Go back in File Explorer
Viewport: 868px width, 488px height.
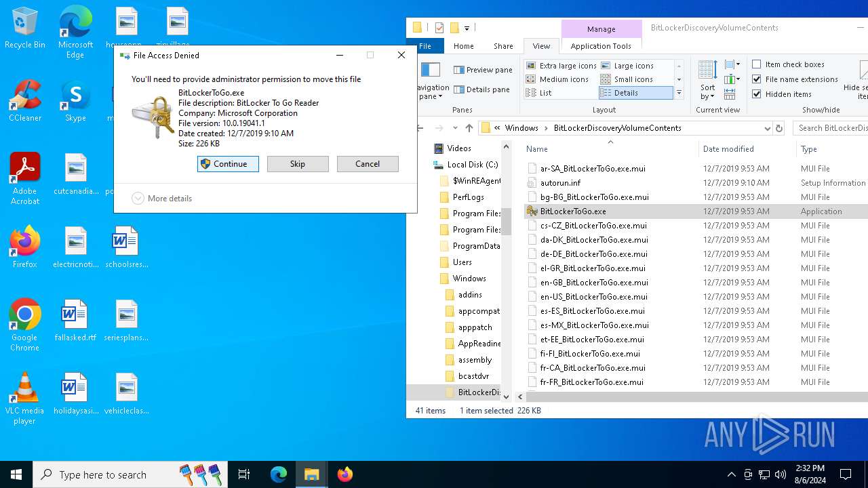tap(420, 128)
